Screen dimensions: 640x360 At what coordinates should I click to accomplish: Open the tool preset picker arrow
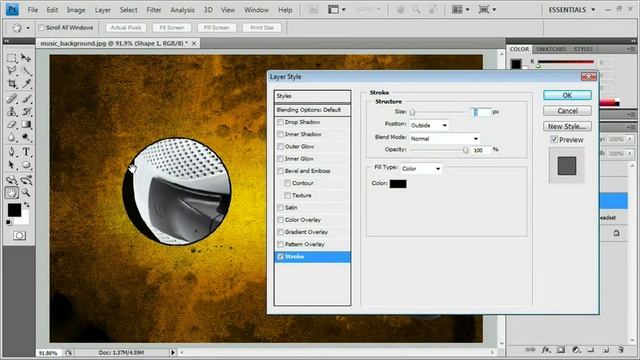(x=28, y=28)
